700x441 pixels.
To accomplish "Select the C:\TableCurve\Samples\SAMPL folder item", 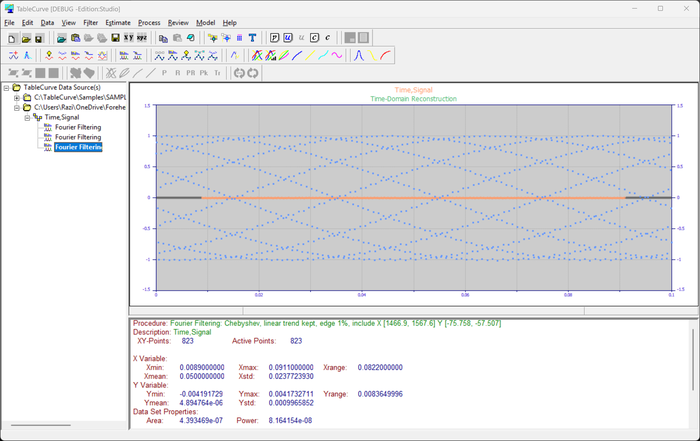I will [x=80, y=97].
